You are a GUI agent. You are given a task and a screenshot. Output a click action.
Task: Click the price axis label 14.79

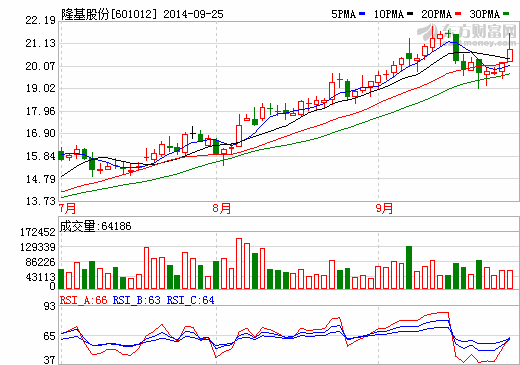tap(40, 179)
